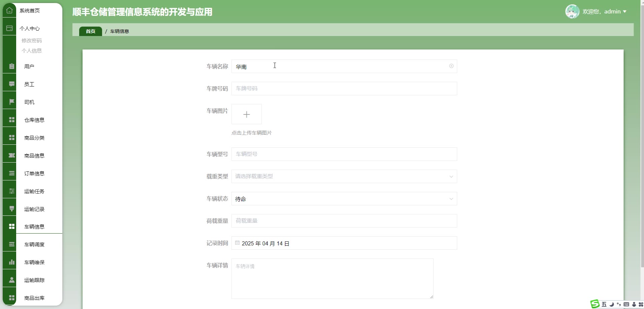644x309 pixels.
Task: Click the 车牌号码 input field
Action: click(x=344, y=89)
